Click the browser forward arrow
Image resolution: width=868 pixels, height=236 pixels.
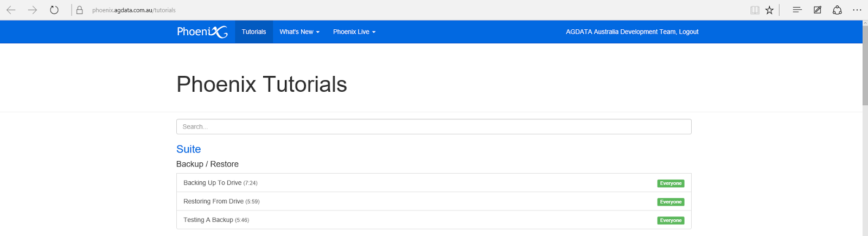(x=33, y=10)
